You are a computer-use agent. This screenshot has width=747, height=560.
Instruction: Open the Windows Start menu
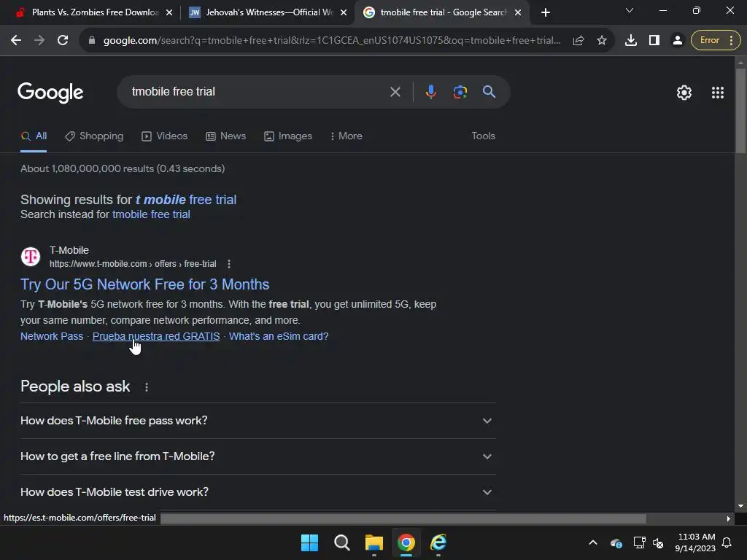(309, 542)
